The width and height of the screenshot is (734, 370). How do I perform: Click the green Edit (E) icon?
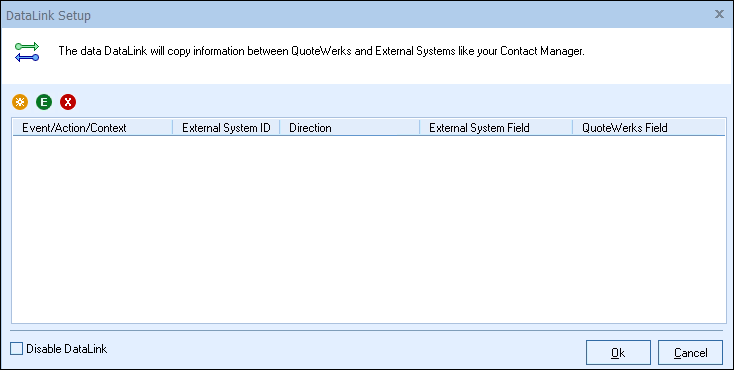click(x=44, y=102)
